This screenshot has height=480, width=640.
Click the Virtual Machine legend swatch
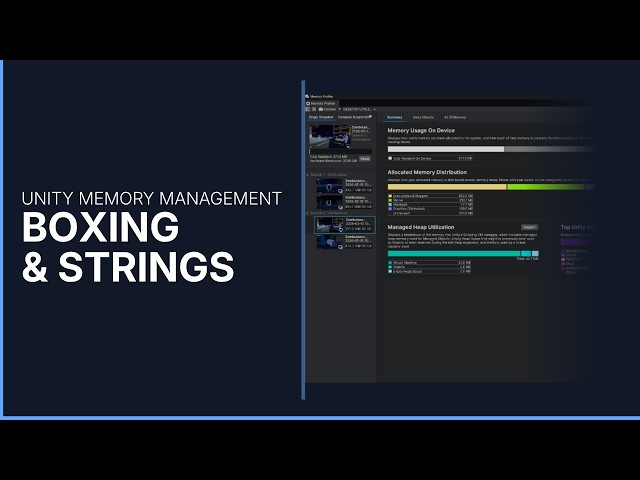390,263
